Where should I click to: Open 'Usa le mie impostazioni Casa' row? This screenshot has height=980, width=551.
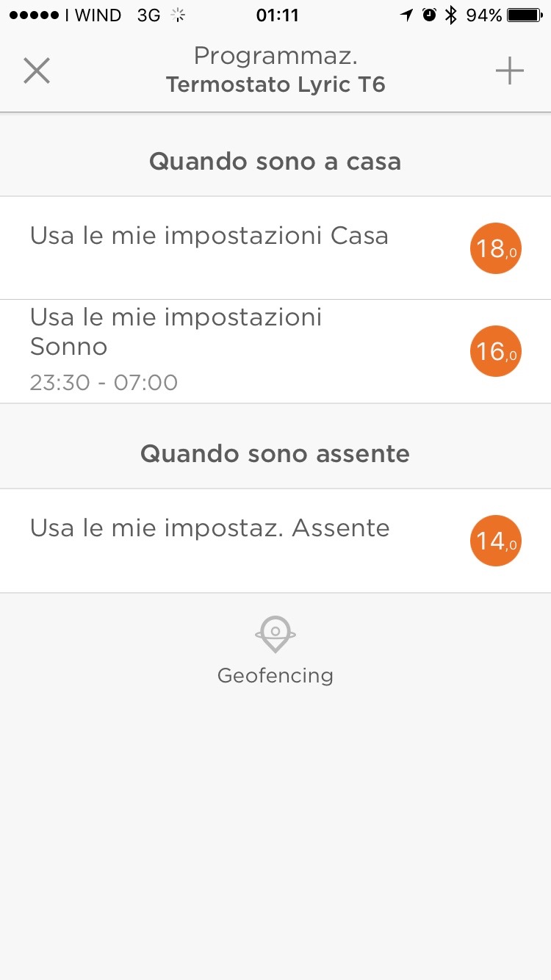coord(209,237)
